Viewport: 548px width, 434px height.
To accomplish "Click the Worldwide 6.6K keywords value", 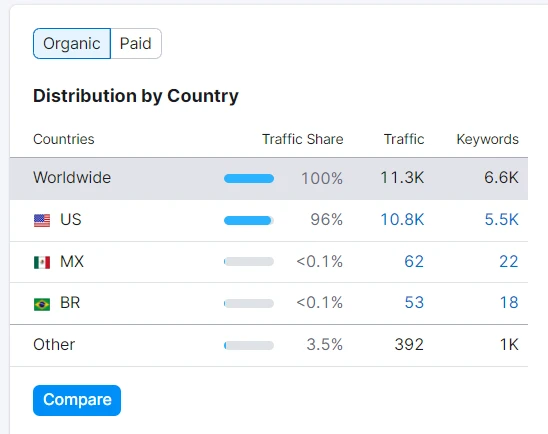I will click(502, 178).
